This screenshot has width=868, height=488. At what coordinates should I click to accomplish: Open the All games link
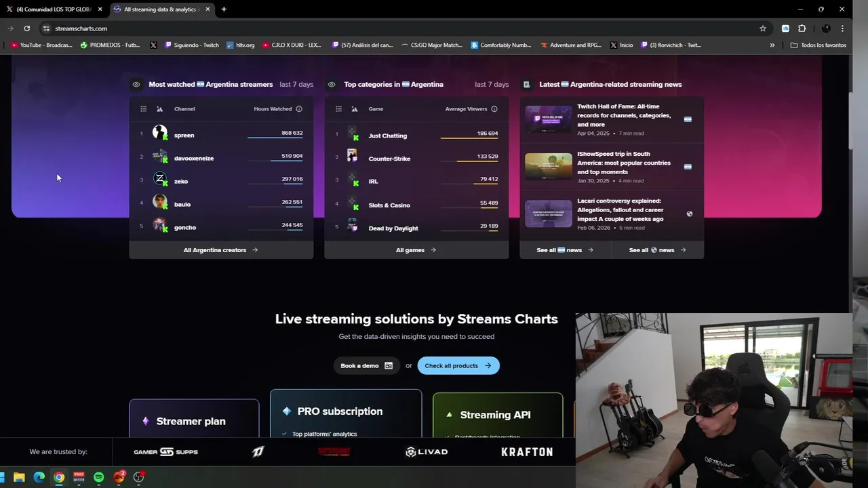416,250
